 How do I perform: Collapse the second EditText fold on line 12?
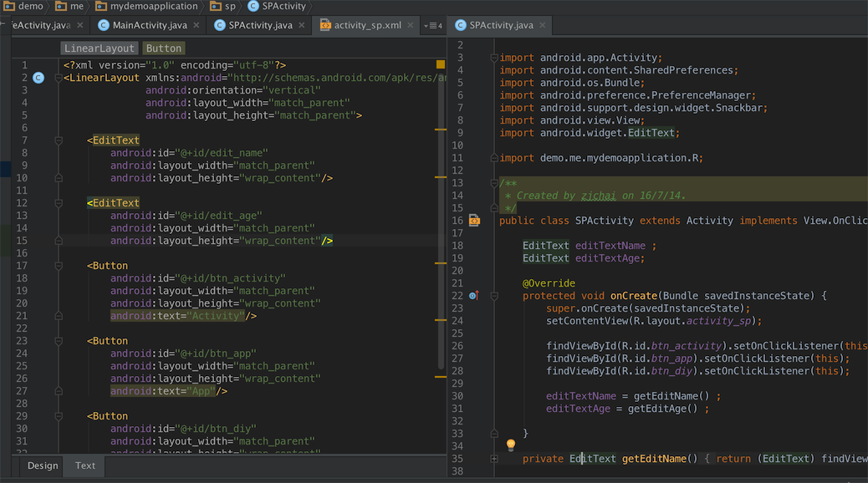click(x=59, y=203)
